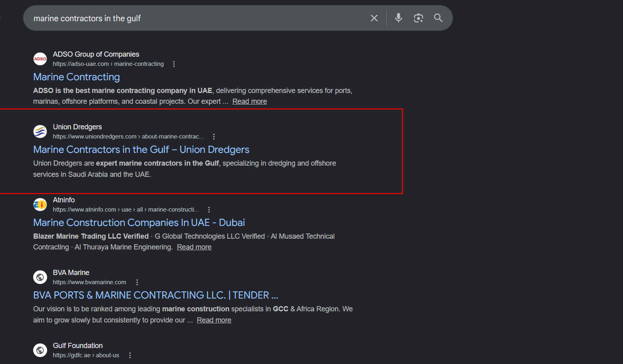623x364 pixels.
Task: Click the Atninfo site name
Action: click(64, 200)
